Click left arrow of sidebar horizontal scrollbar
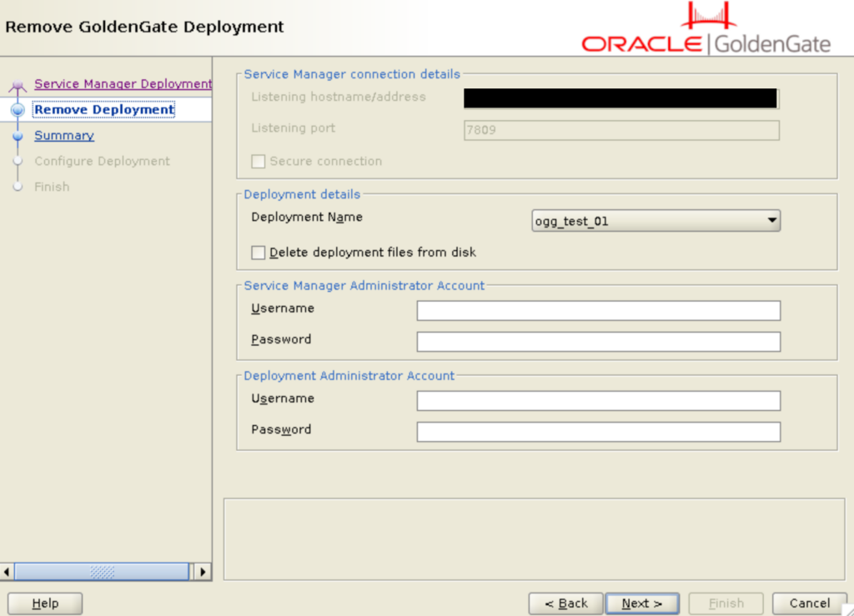 (8, 572)
